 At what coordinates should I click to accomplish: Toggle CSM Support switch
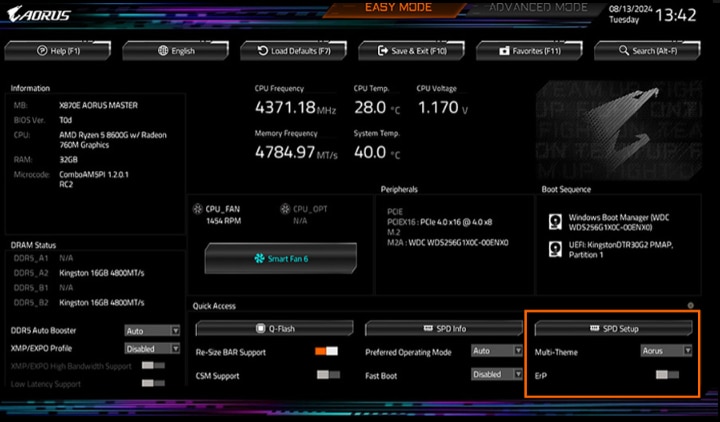point(326,375)
